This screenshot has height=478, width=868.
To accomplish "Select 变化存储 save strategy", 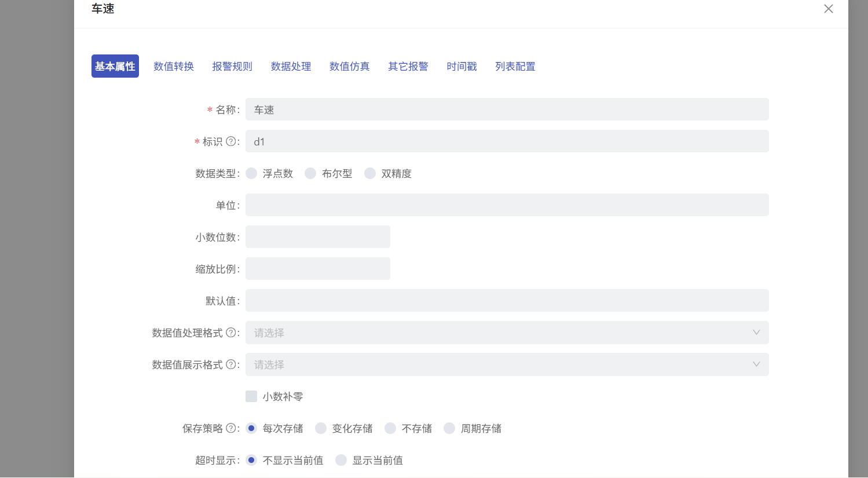I will [x=321, y=428].
